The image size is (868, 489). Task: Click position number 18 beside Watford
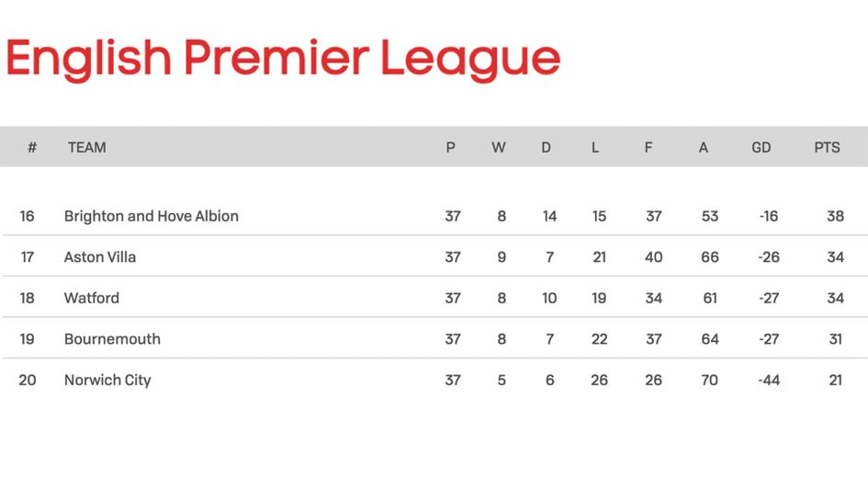[x=28, y=298]
